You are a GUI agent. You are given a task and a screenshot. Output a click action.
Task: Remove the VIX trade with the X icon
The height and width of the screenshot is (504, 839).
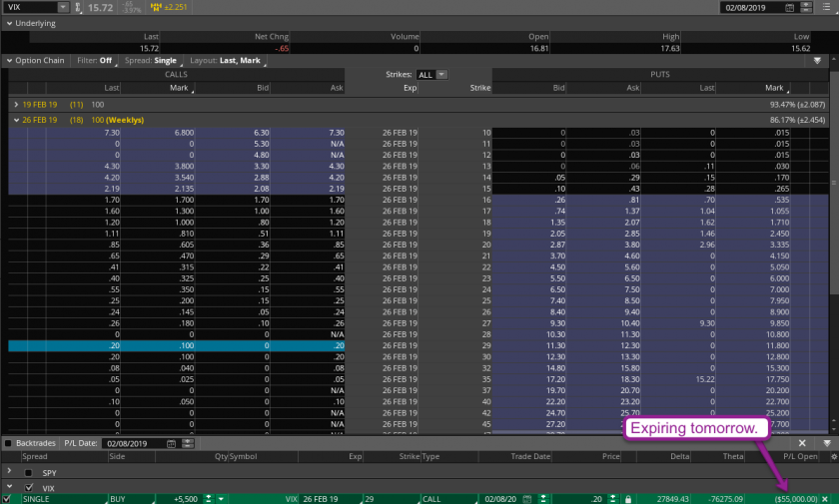click(x=824, y=498)
